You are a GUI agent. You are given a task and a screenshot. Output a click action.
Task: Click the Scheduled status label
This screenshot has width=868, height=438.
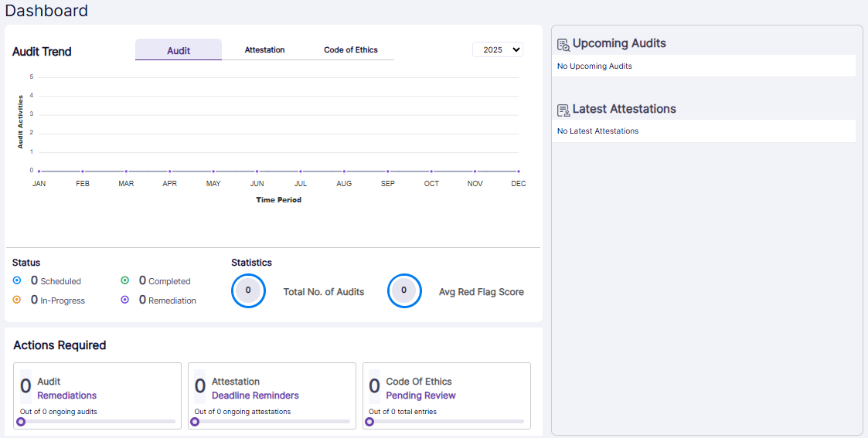60,281
